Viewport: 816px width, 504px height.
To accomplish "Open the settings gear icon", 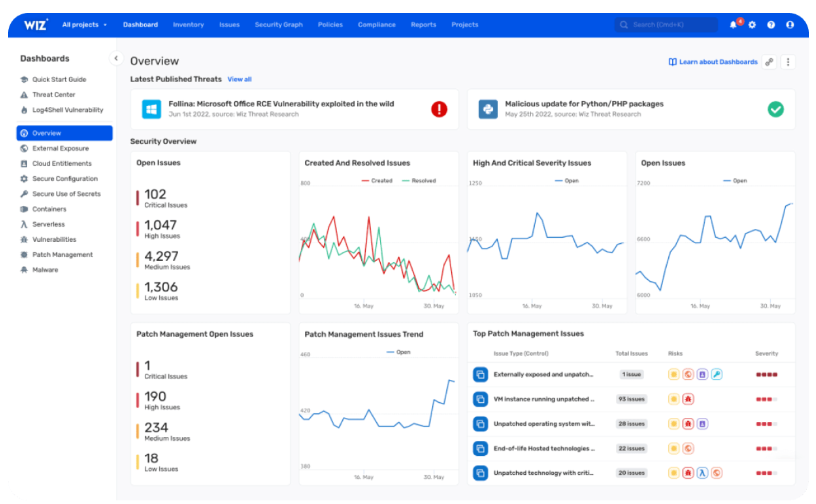I will pos(752,25).
